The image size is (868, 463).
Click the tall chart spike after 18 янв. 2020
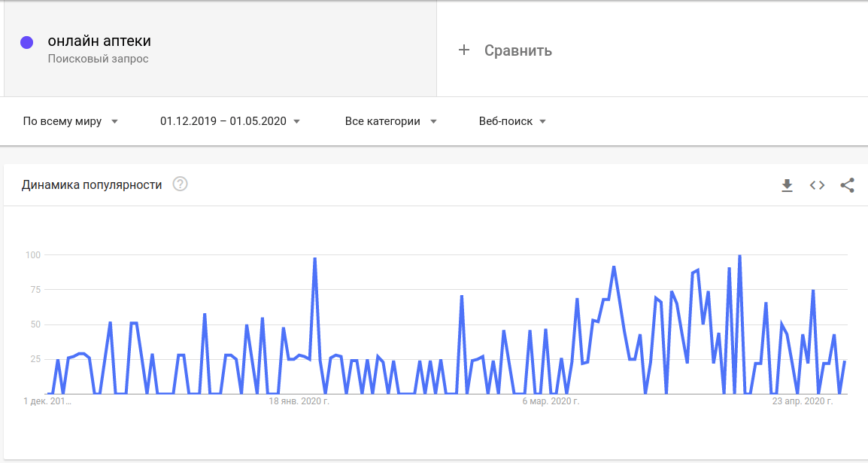[x=314, y=260]
